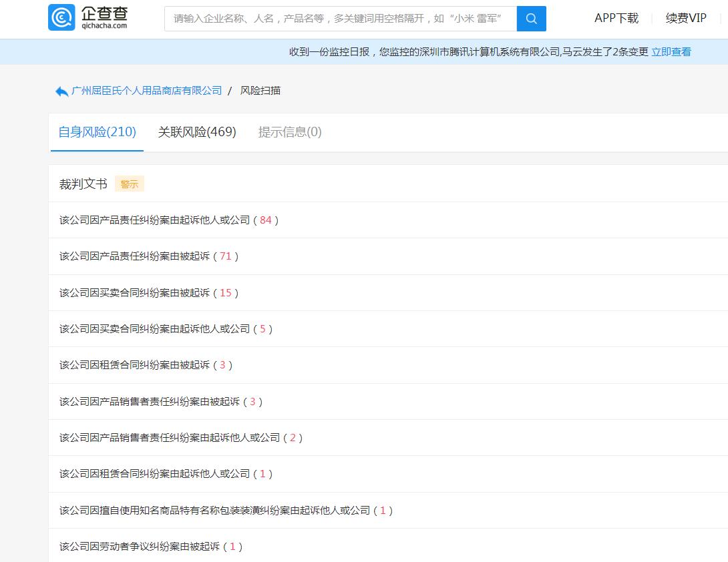Open the 擅自使用知名商品特有名称包装装潢纠纷 (1) row
Image resolution: width=728 pixels, height=562 pixels.
pyautogui.click(x=224, y=510)
